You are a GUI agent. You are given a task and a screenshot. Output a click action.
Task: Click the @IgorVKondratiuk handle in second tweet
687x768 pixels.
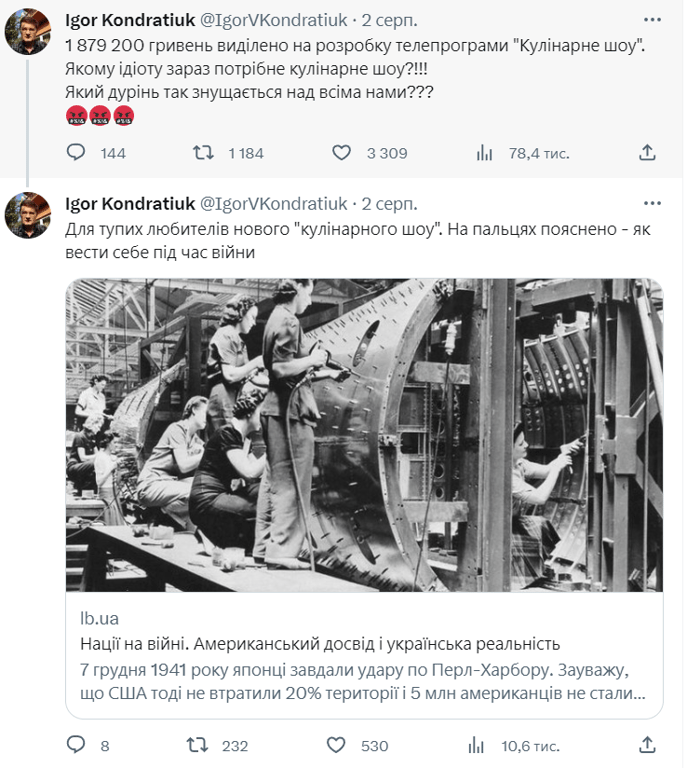274,204
